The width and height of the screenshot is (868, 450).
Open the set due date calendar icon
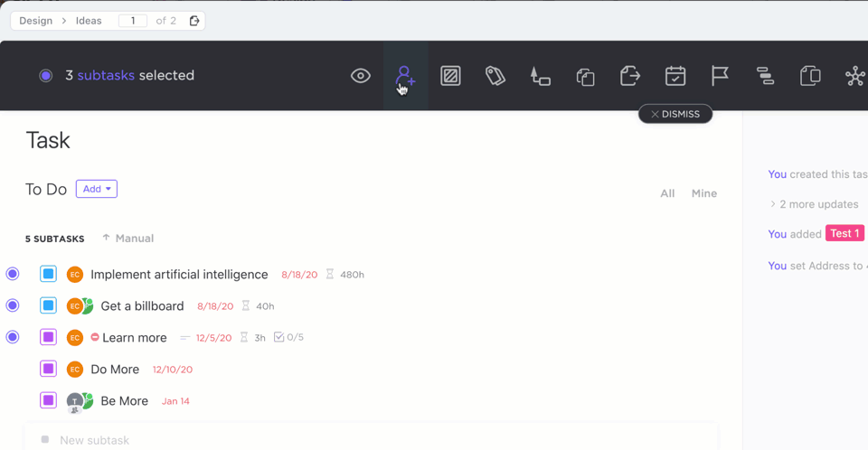point(675,76)
